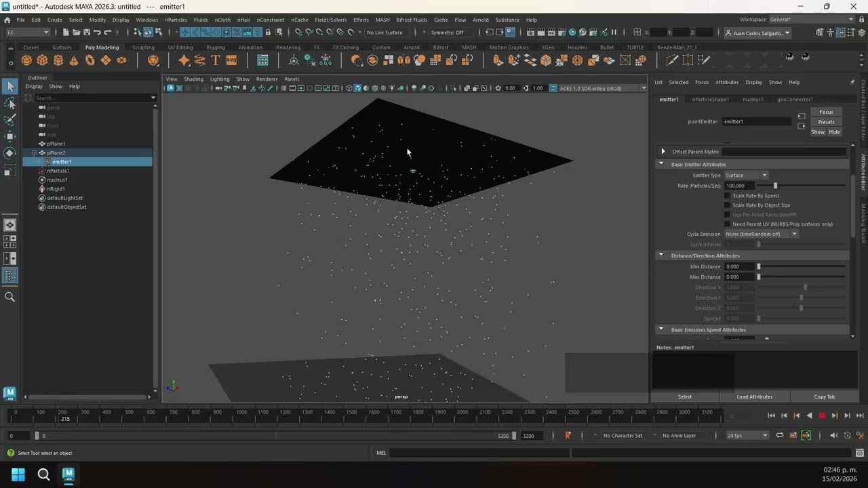Click the Copy Tab button
This screenshot has height=488, width=868.
click(825, 396)
